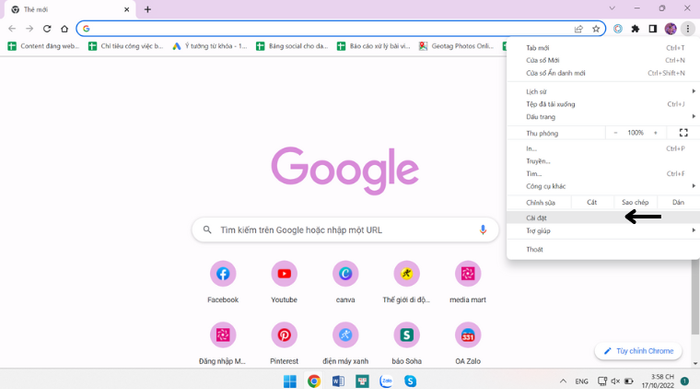Open Geotag Photos Onli... bookmark

pos(456,46)
